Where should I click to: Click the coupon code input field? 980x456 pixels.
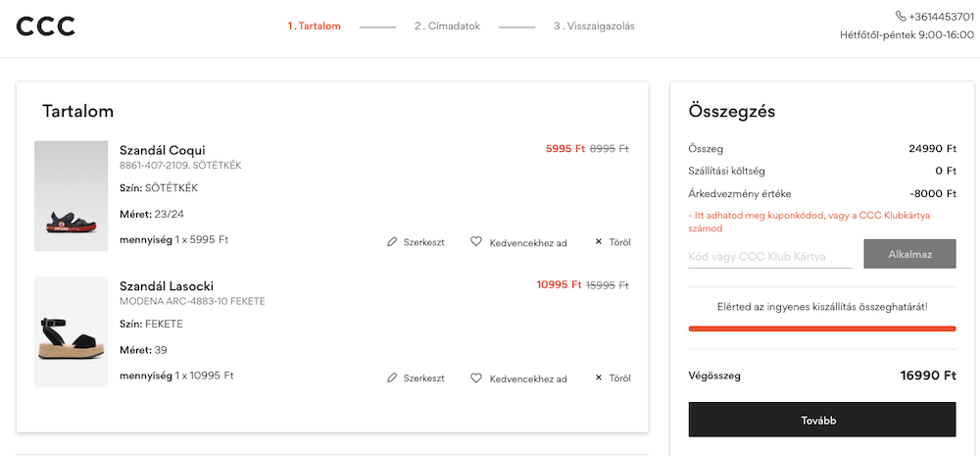(x=770, y=255)
